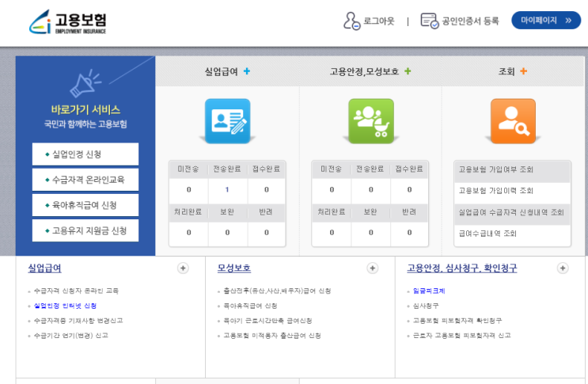Viewport: 588px width, 384px height.
Task: Open 고용안정, 심사청구, 확인청구 heading link
Action: (x=462, y=268)
